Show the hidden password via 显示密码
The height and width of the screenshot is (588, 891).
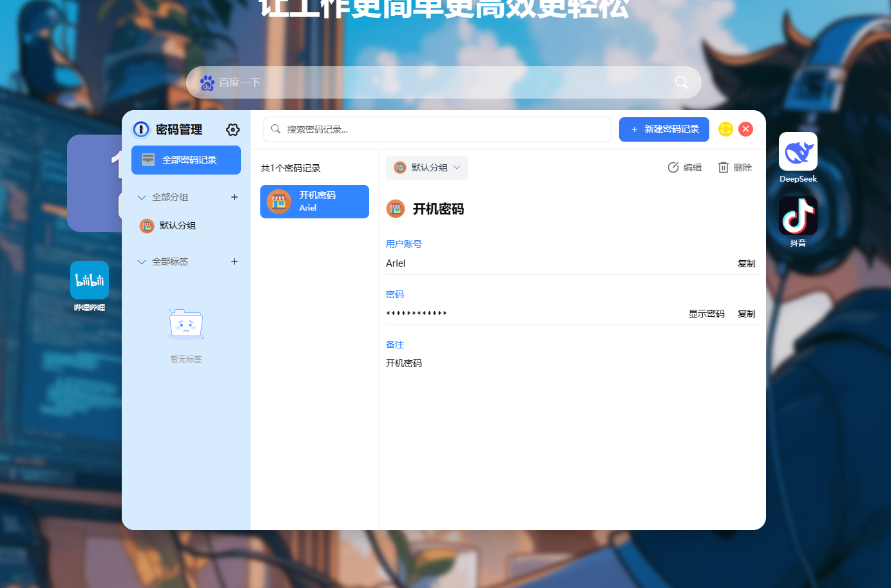click(706, 314)
